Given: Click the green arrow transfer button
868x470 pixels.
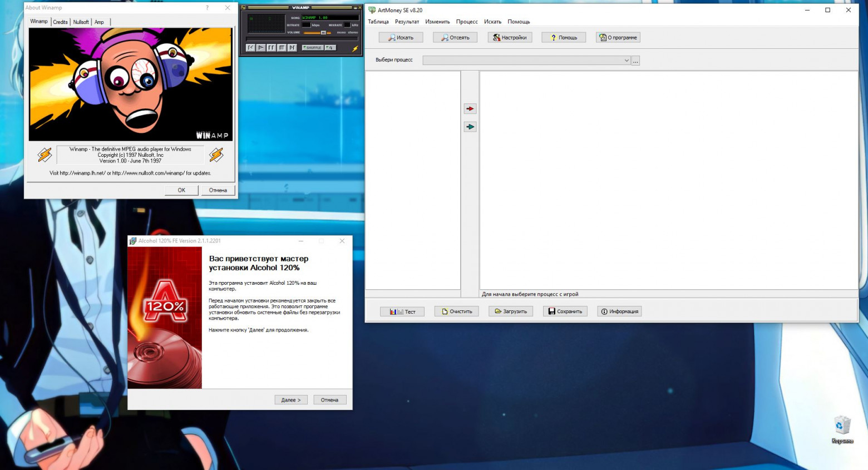Looking at the screenshot, I should [470, 127].
